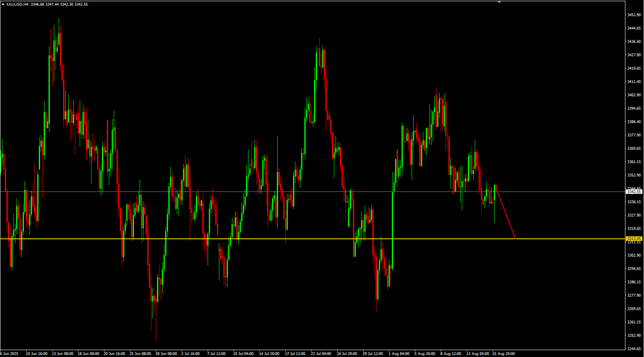
Task: Click 3319.65 on the price scale
Action: coord(634,229)
